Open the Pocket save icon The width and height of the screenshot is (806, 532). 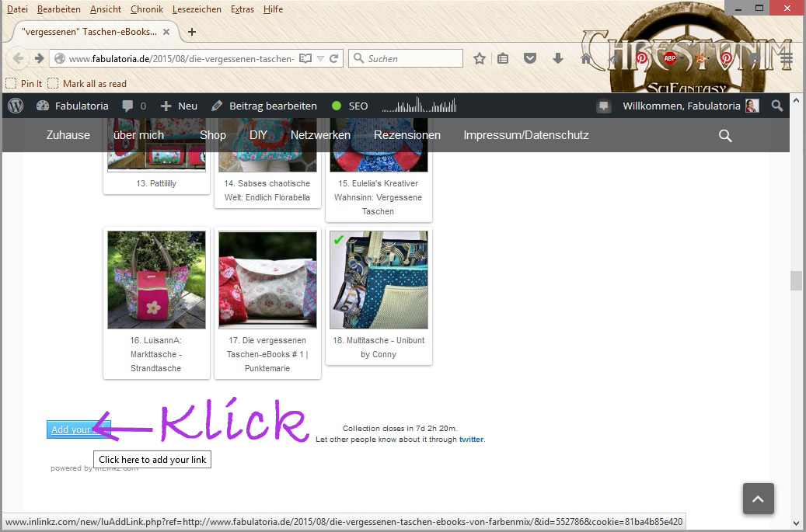[530, 58]
